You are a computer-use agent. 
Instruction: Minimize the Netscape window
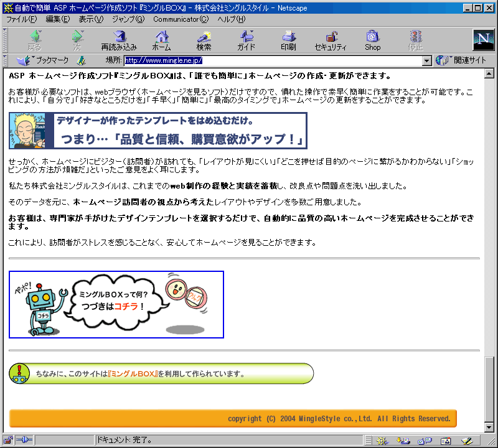click(467, 8)
